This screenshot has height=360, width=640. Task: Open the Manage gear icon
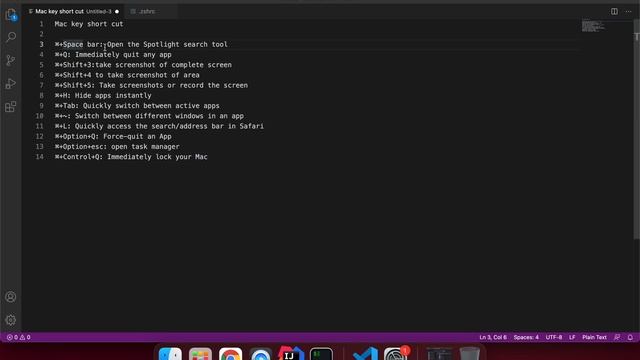(x=11, y=320)
